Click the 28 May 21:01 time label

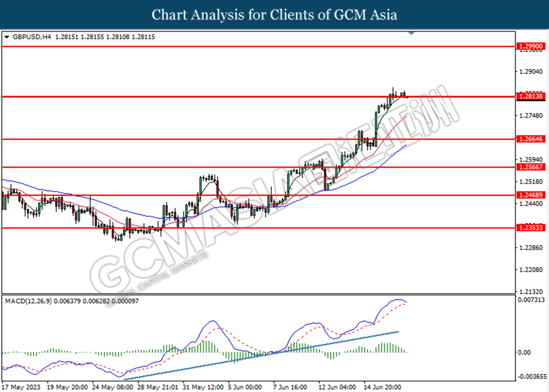158,387
